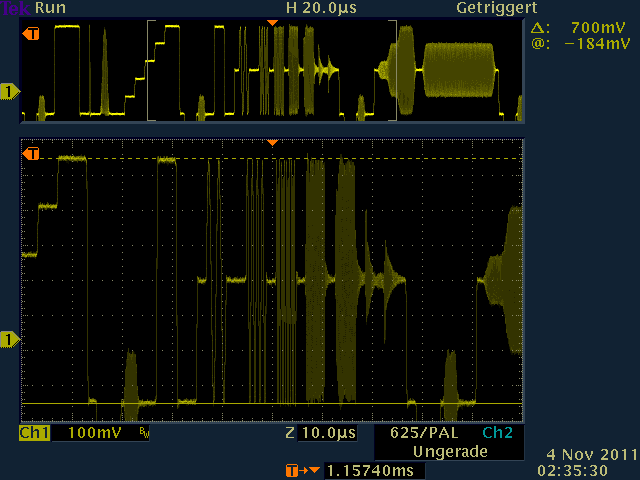Select the Ch1 channel label
The width and height of the screenshot is (640, 480).
click(x=34, y=433)
